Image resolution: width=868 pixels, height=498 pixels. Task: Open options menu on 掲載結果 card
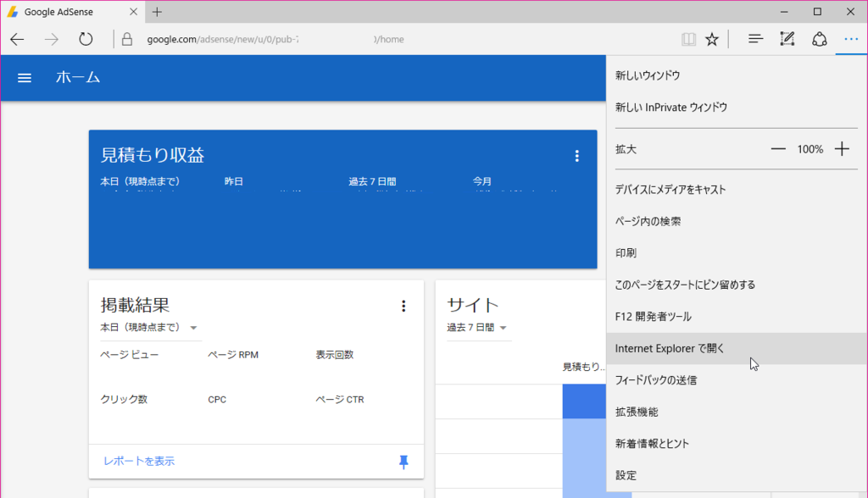click(x=403, y=306)
